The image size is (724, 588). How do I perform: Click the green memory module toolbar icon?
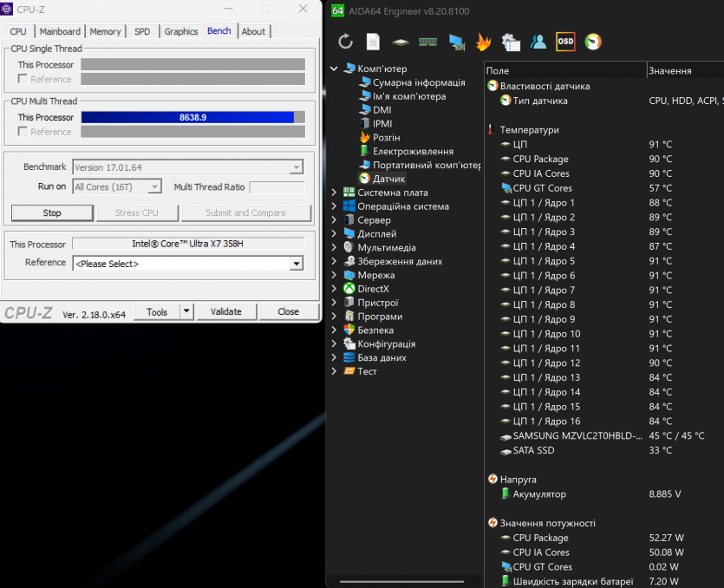427,42
